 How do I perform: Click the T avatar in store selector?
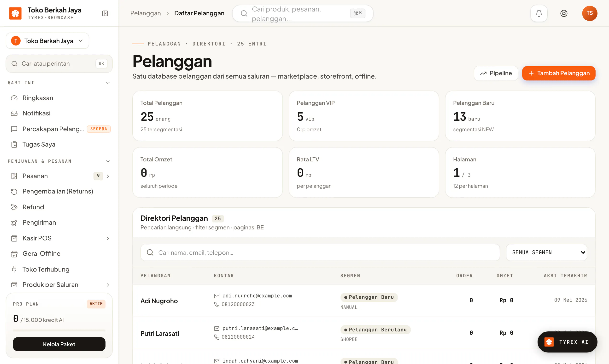(16, 41)
